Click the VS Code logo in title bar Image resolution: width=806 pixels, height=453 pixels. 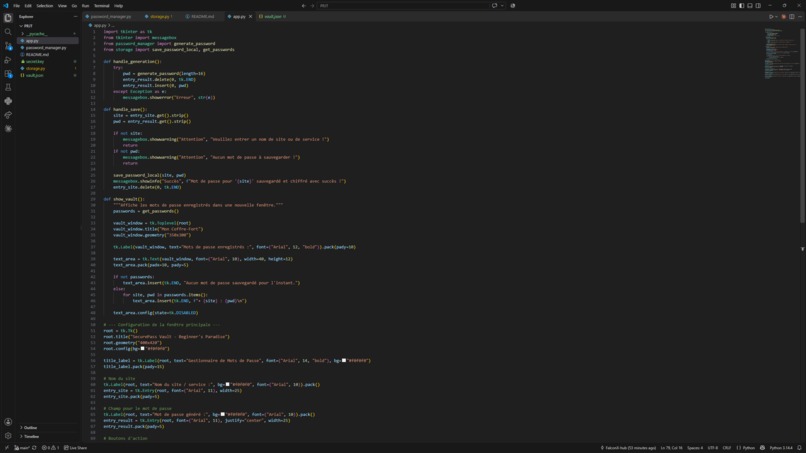[x=6, y=6]
